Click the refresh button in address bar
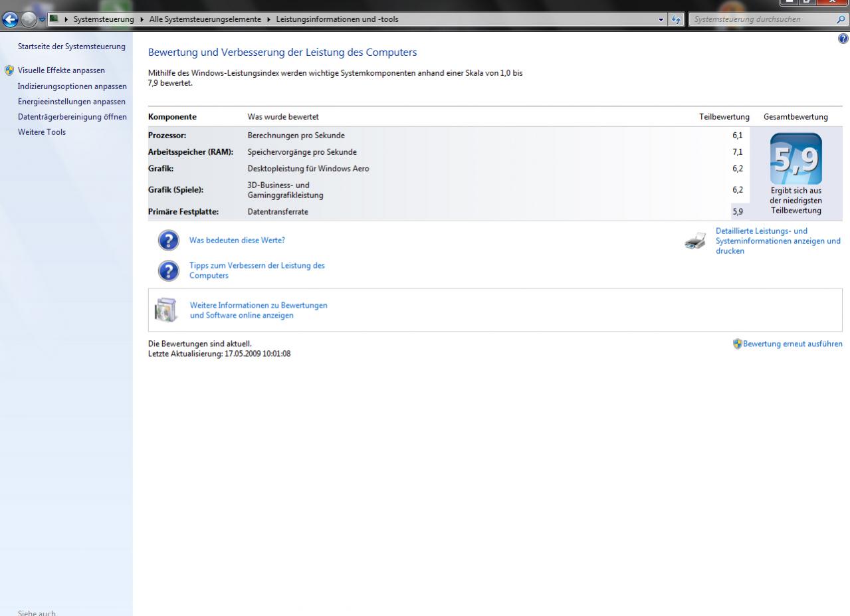 [677, 19]
